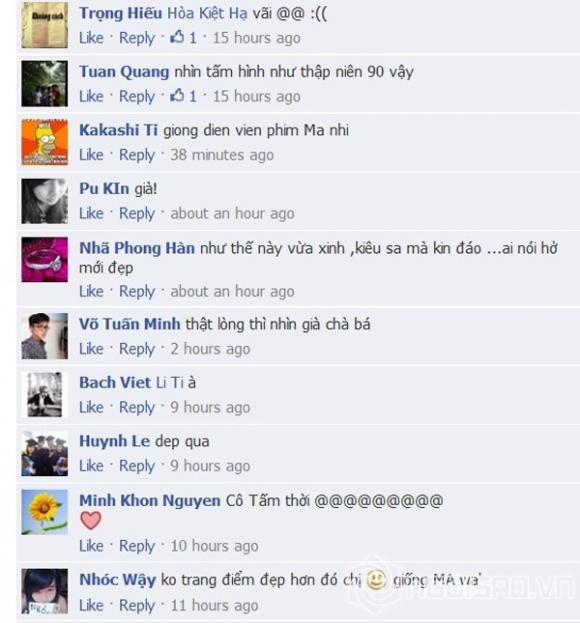This screenshot has width=580, height=623.
Task: Open Nhóc Wậy's profile avatar
Action: click(44, 591)
